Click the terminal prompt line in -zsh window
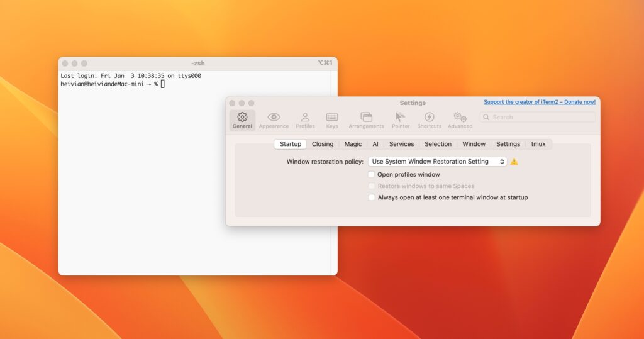Screen dimensions: 644x339 [113, 84]
